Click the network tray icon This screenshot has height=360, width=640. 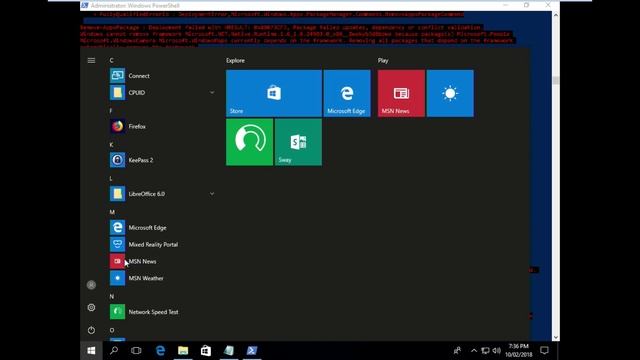(x=485, y=351)
